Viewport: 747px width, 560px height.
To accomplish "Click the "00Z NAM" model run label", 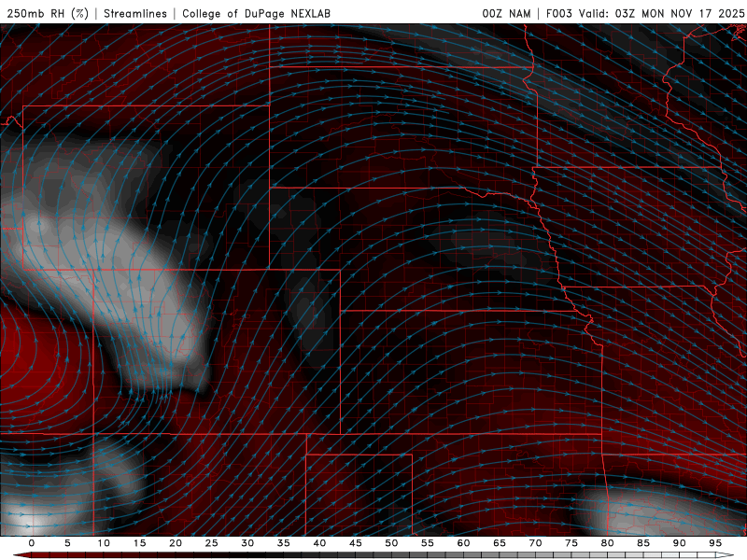I will coord(506,13).
